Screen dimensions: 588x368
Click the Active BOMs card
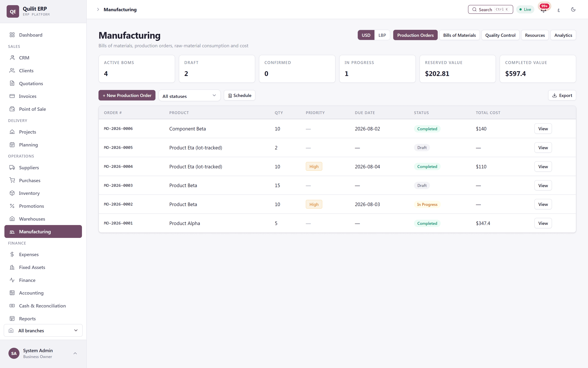137,69
